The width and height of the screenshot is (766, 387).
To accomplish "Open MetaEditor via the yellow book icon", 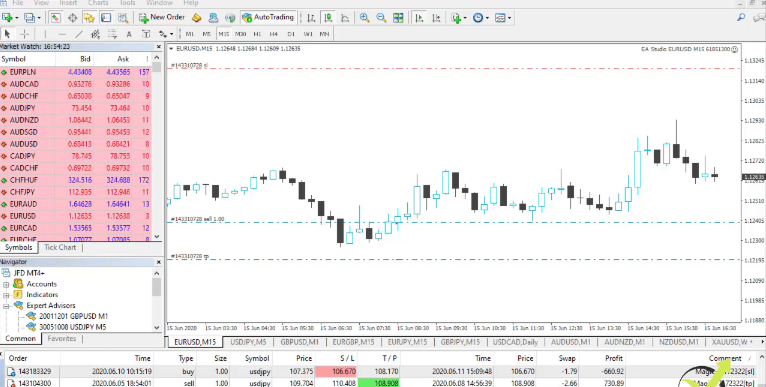I will (196, 18).
